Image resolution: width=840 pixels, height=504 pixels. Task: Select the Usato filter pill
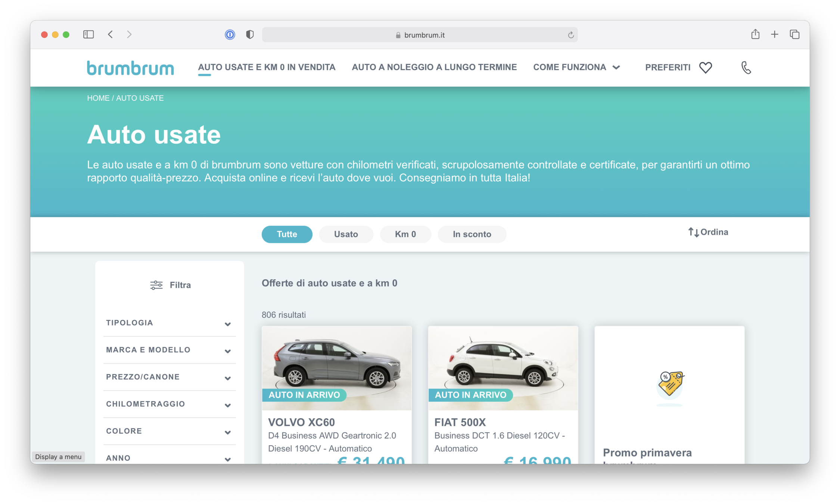[346, 234]
